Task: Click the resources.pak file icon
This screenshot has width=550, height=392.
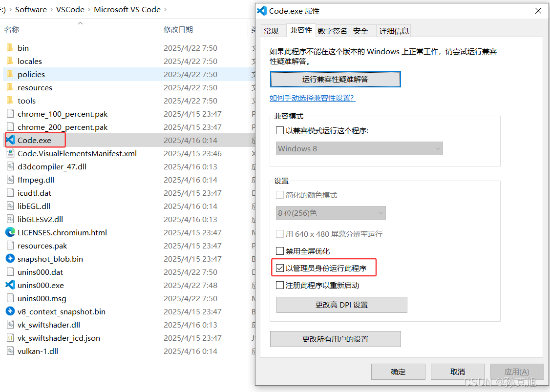Action: (11, 246)
